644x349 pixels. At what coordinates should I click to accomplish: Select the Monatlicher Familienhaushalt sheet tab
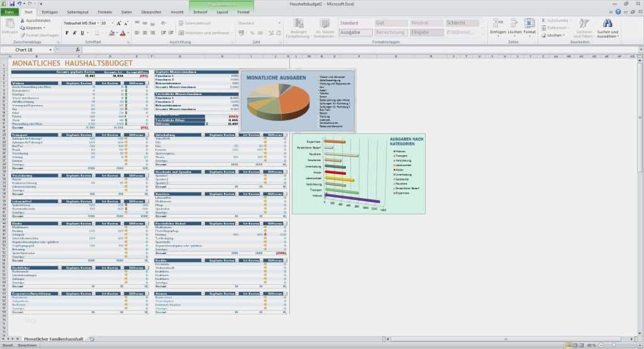[x=53, y=339]
